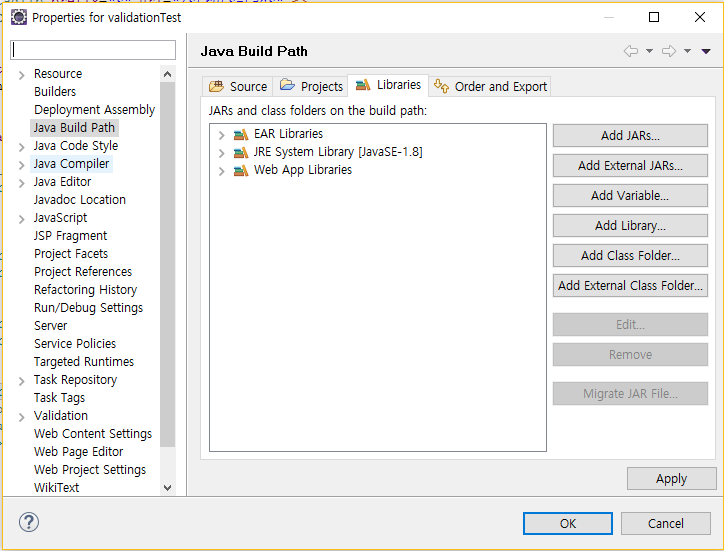Expand the EAR Libraries node

pos(222,135)
